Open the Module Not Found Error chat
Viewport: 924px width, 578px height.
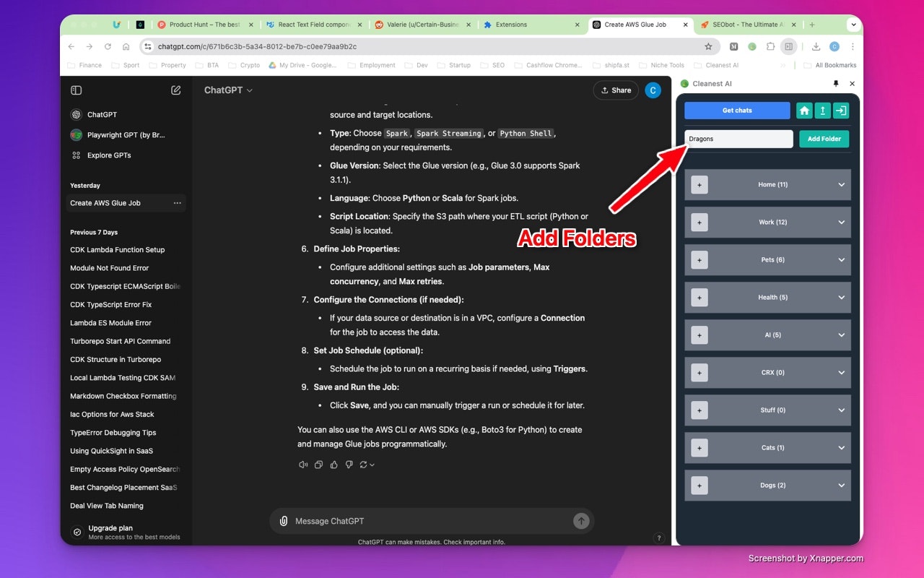click(110, 268)
